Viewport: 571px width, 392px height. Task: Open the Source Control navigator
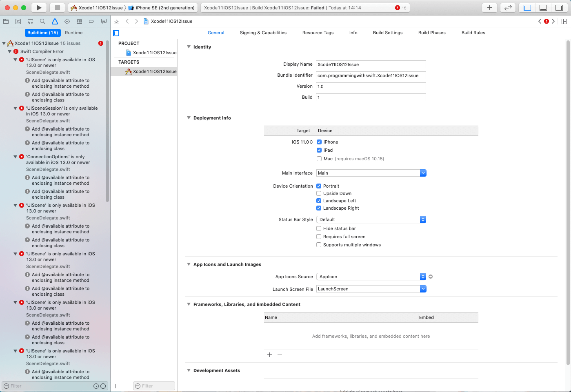18,21
